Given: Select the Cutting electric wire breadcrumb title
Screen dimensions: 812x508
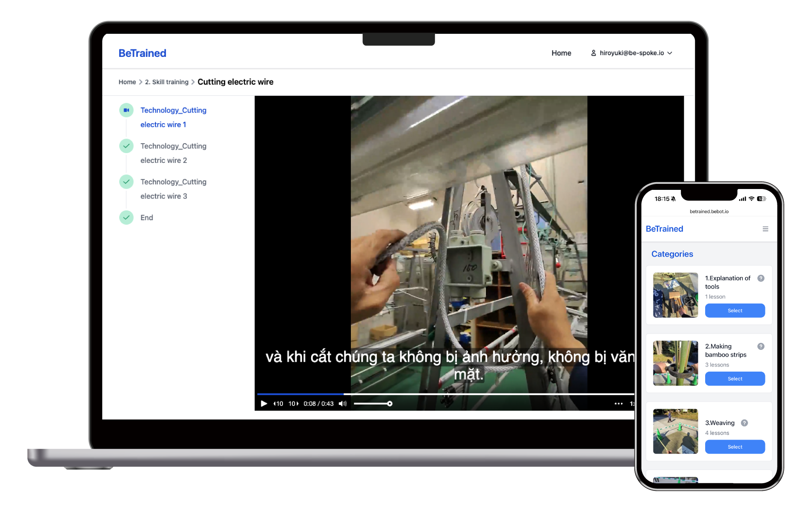Looking at the screenshot, I should click(x=235, y=82).
